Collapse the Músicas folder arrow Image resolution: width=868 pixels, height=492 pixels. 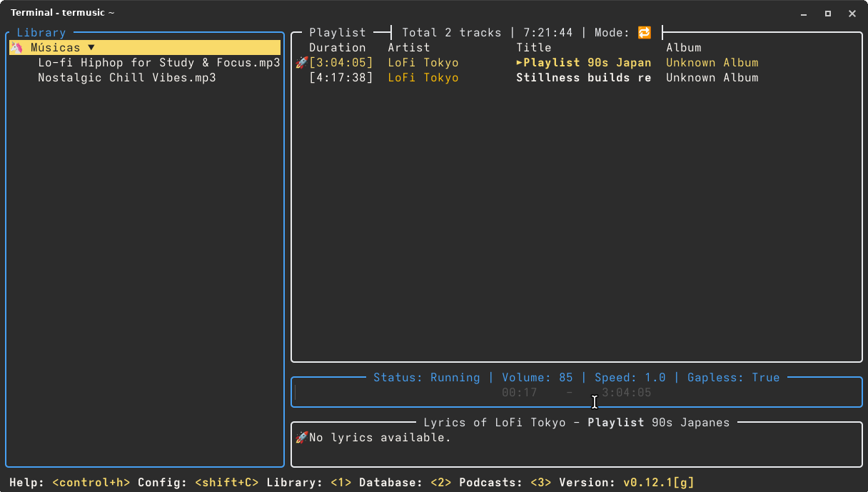(x=91, y=48)
